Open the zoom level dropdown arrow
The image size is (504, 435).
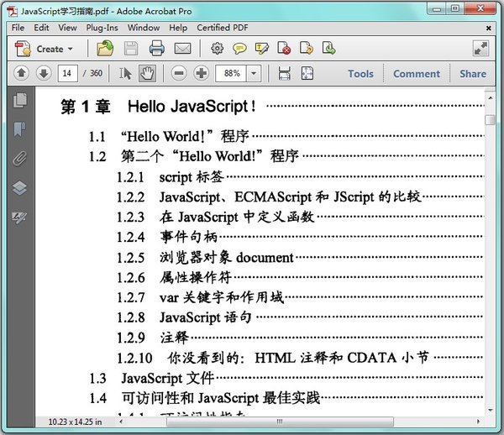(254, 73)
